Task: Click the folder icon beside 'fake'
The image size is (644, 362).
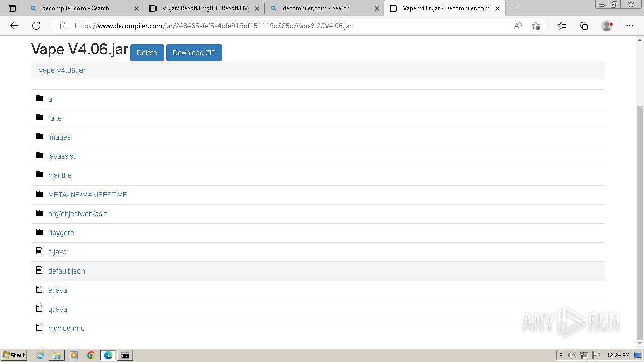Action: 40,118
